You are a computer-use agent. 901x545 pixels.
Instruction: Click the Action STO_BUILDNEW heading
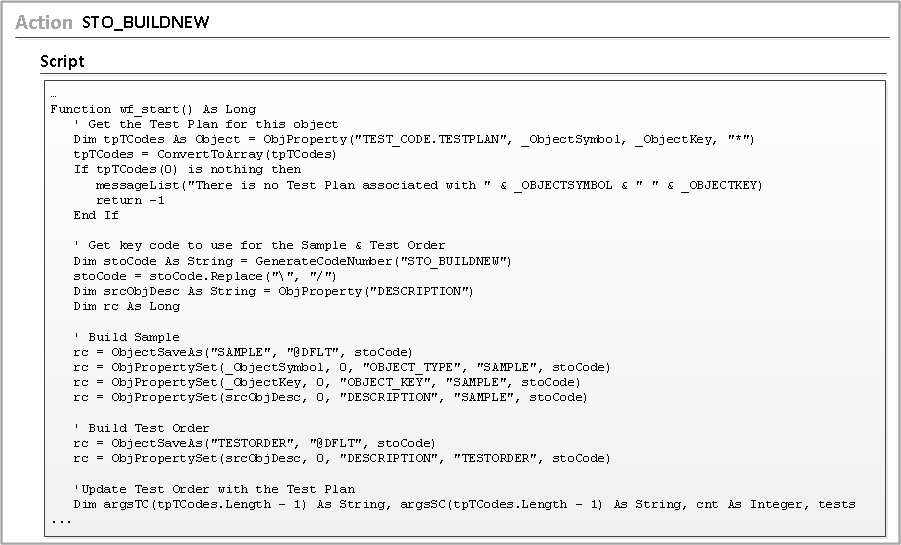[x=112, y=22]
